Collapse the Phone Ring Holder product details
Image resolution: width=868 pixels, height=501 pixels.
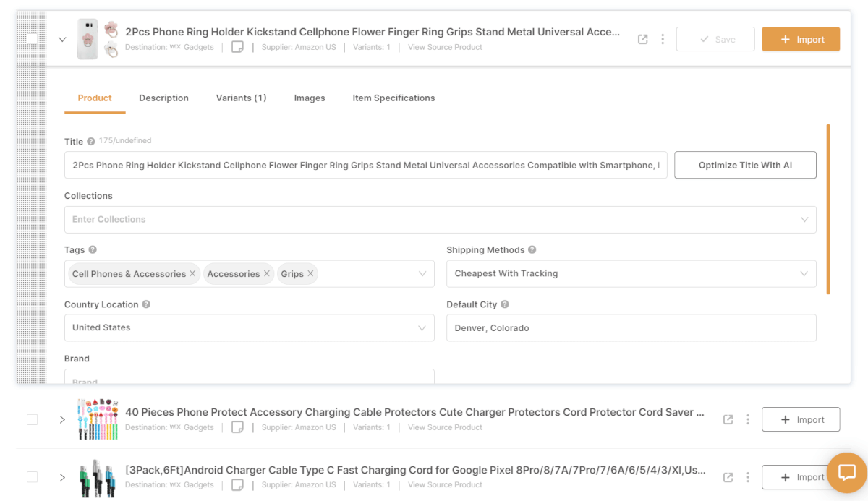pyautogui.click(x=62, y=40)
